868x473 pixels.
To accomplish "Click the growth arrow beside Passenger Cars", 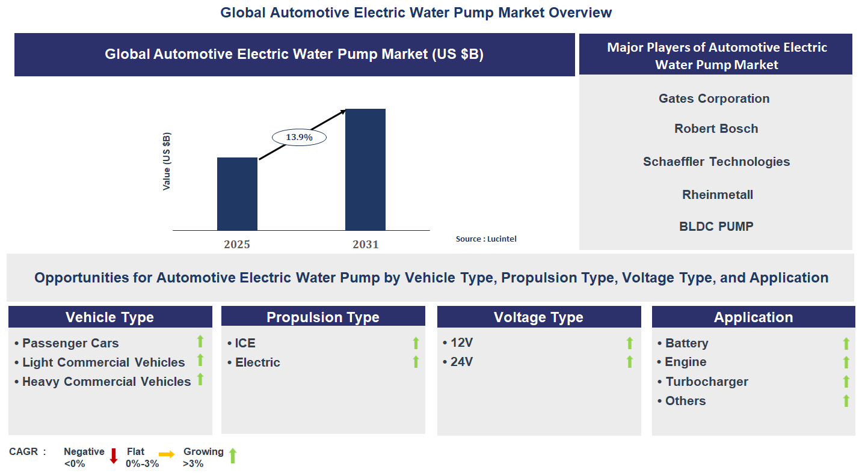I will 200,341.
